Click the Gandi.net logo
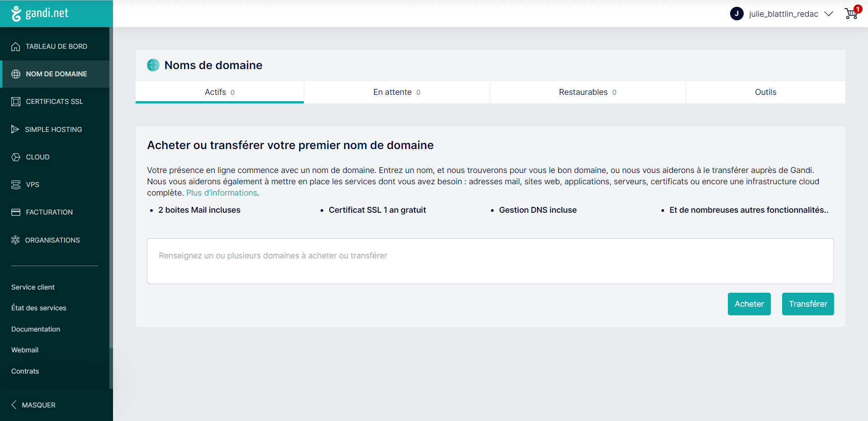The height and width of the screenshot is (421, 868). tap(40, 14)
